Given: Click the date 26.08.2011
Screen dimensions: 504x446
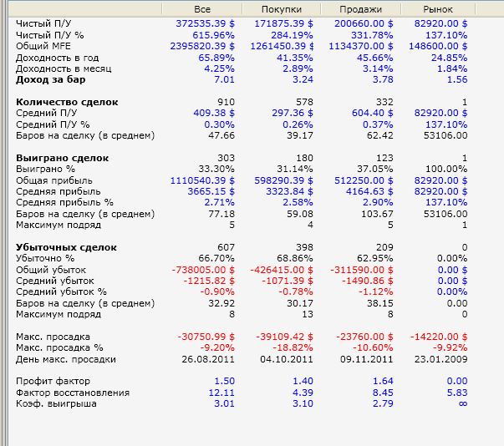Looking at the screenshot, I should tap(208, 359).
